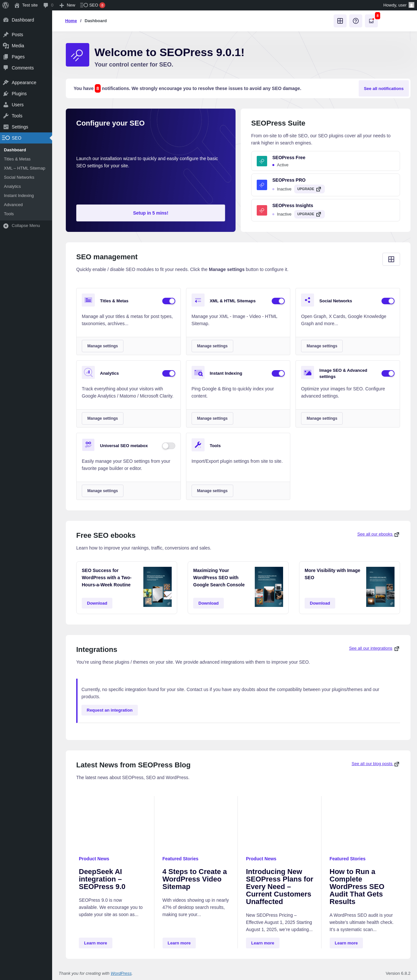
Task: Click the SEOPress logo beside welcome title
Action: pos(78,55)
